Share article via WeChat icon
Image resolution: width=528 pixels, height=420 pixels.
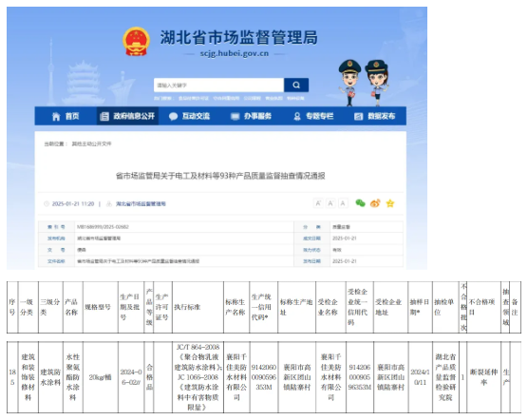[360, 203]
